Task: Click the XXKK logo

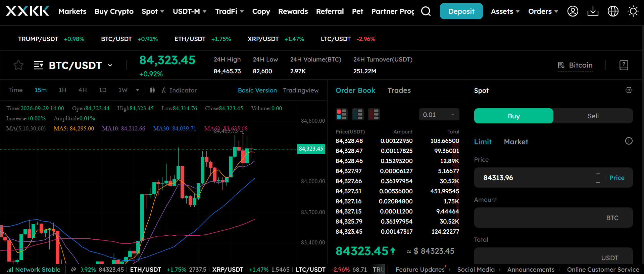Action: click(x=28, y=11)
